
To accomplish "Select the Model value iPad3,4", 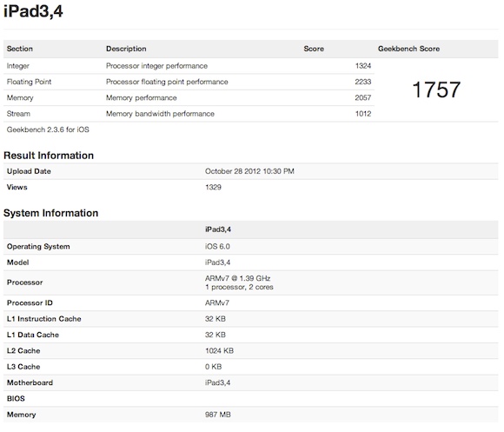I will (217, 263).
